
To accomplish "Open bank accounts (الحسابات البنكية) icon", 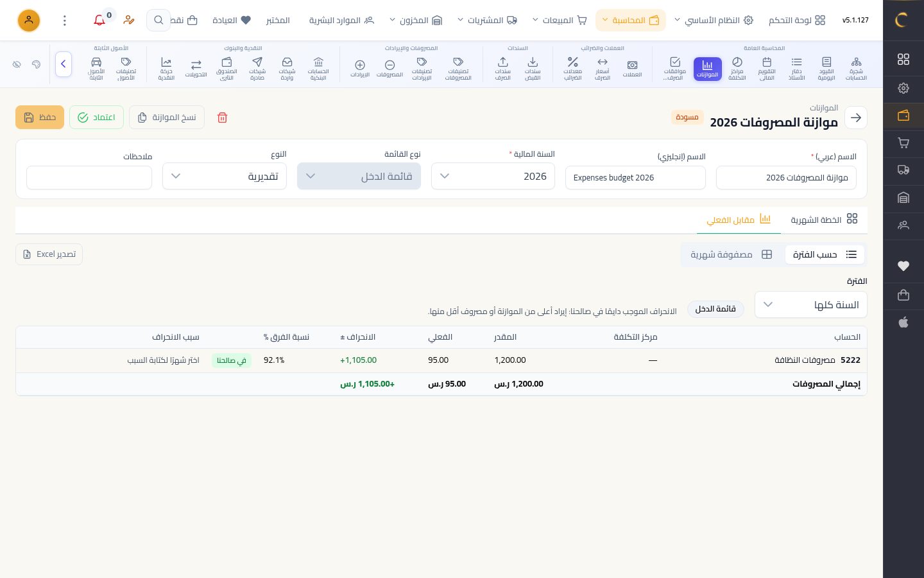I will [318, 69].
